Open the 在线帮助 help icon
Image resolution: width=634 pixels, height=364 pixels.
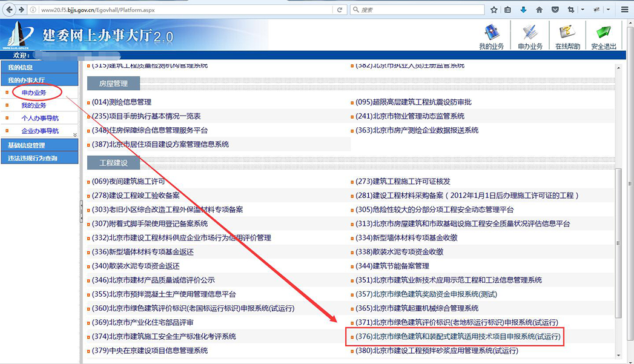(567, 36)
